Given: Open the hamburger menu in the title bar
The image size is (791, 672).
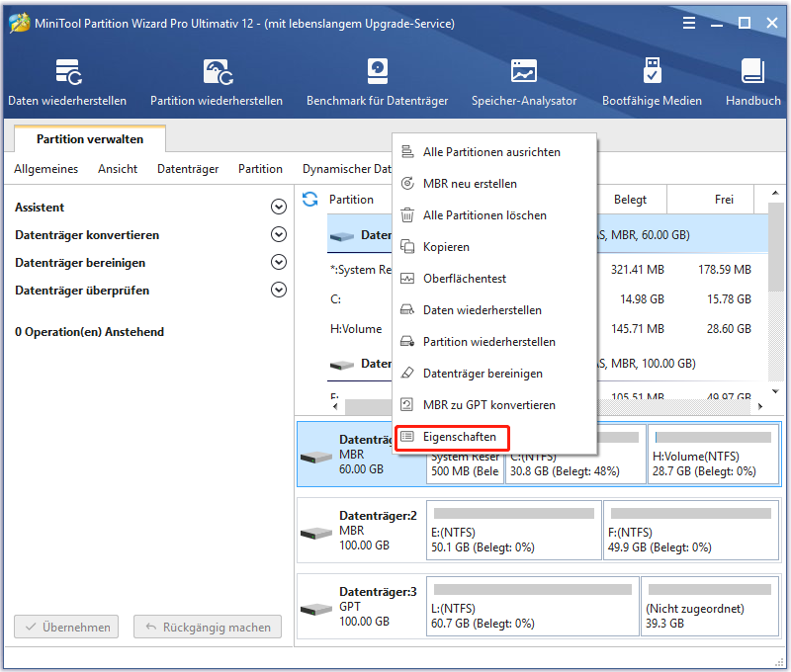Looking at the screenshot, I should tap(689, 23).
